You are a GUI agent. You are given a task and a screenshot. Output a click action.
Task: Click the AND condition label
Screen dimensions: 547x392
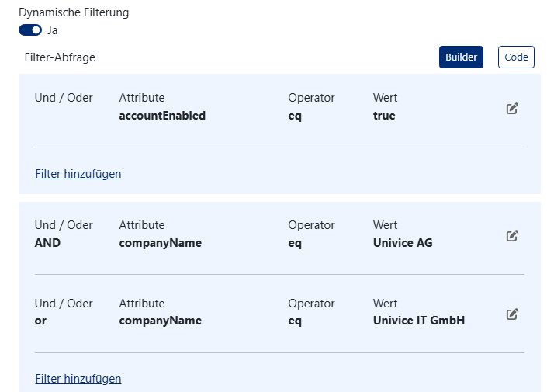tap(47, 243)
